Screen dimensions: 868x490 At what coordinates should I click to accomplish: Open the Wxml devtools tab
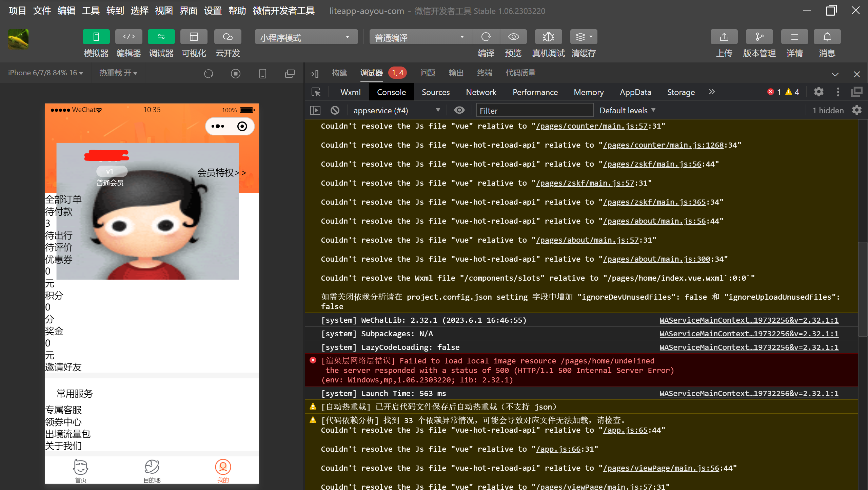(x=351, y=92)
